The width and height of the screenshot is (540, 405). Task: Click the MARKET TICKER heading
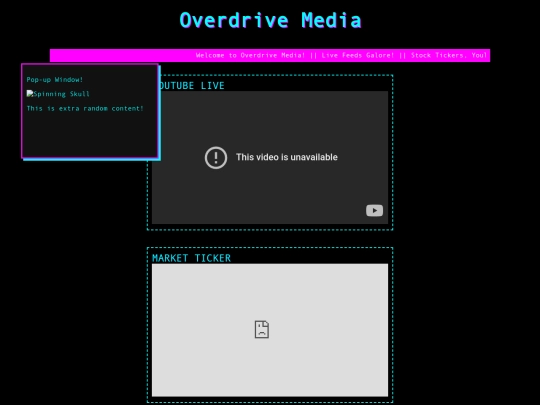click(x=191, y=258)
